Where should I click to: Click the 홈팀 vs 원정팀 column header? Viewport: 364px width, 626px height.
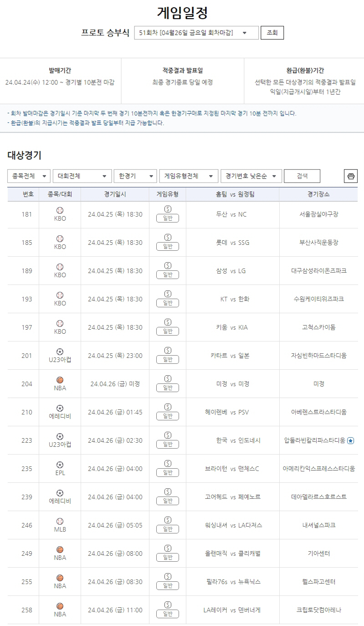pos(235,194)
